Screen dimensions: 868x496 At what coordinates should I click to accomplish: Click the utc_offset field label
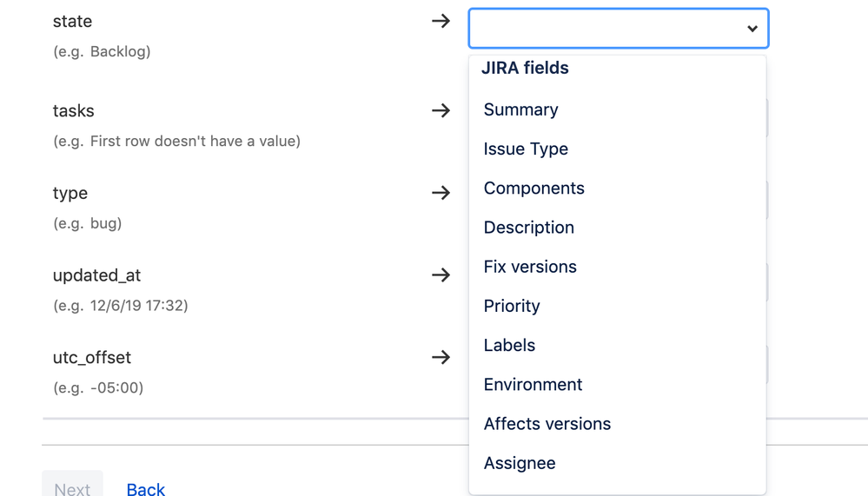pyautogui.click(x=92, y=358)
